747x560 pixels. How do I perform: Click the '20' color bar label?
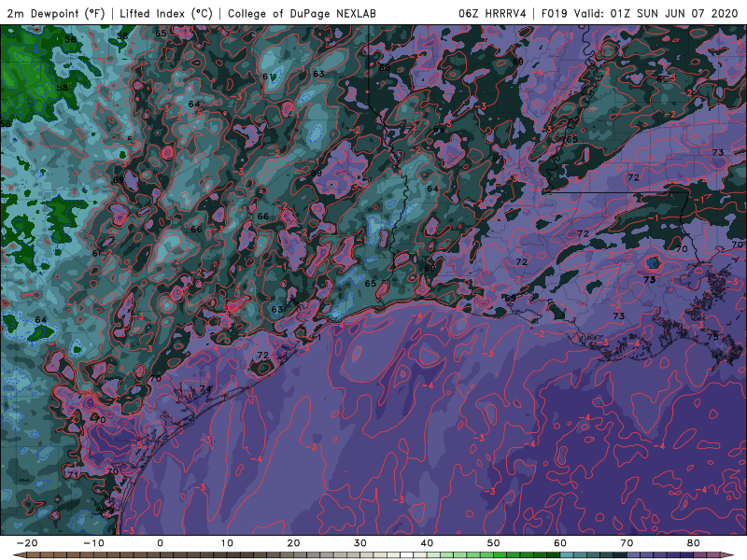click(x=293, y=543)
